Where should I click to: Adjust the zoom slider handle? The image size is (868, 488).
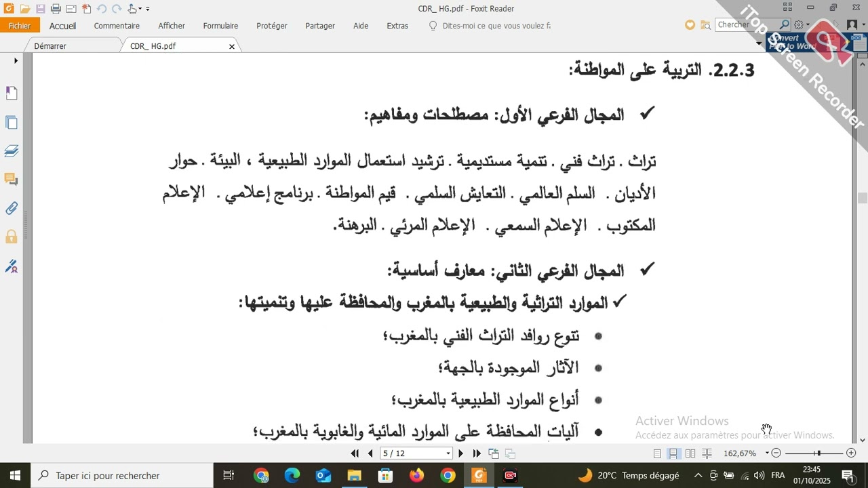[818, 453]
